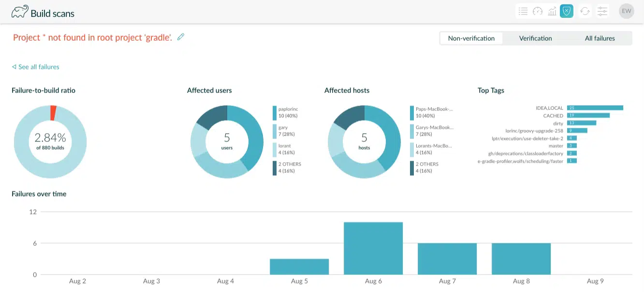
Task: Select the All failures tab
Action: point(600,38)
